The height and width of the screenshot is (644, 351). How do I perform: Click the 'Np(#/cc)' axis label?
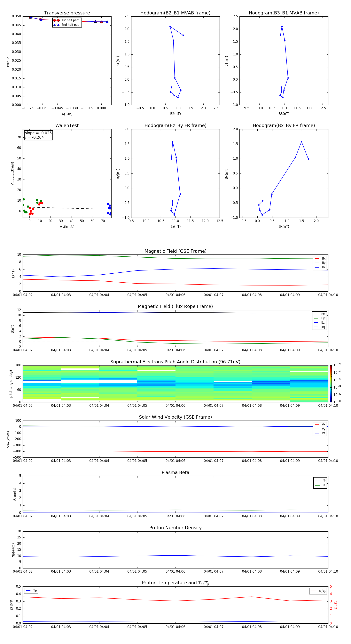point(13,550)
